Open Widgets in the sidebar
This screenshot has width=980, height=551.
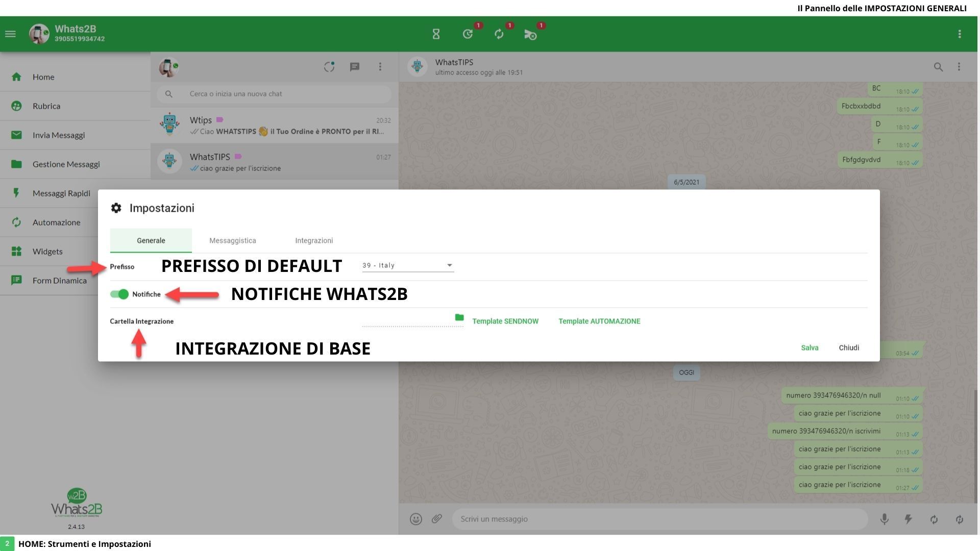point(50,252)
